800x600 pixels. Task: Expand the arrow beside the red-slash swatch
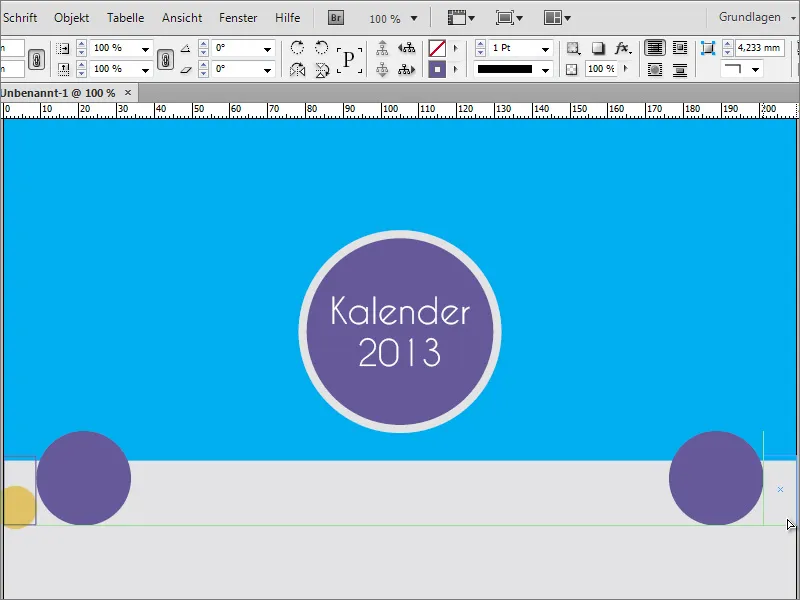pyautogui.click(x=456, y=48)
